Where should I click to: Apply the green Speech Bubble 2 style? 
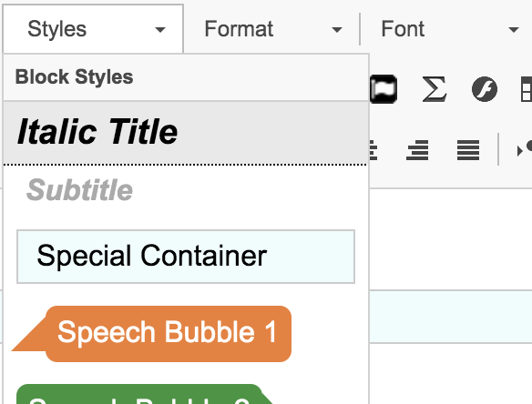[144, 394]
